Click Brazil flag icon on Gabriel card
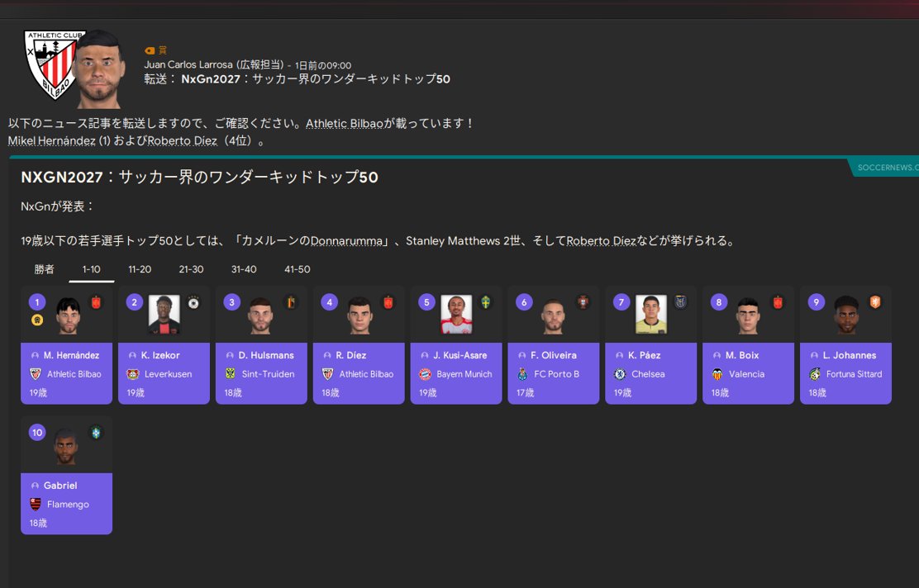The image size is (919, 588). point(96,433)
